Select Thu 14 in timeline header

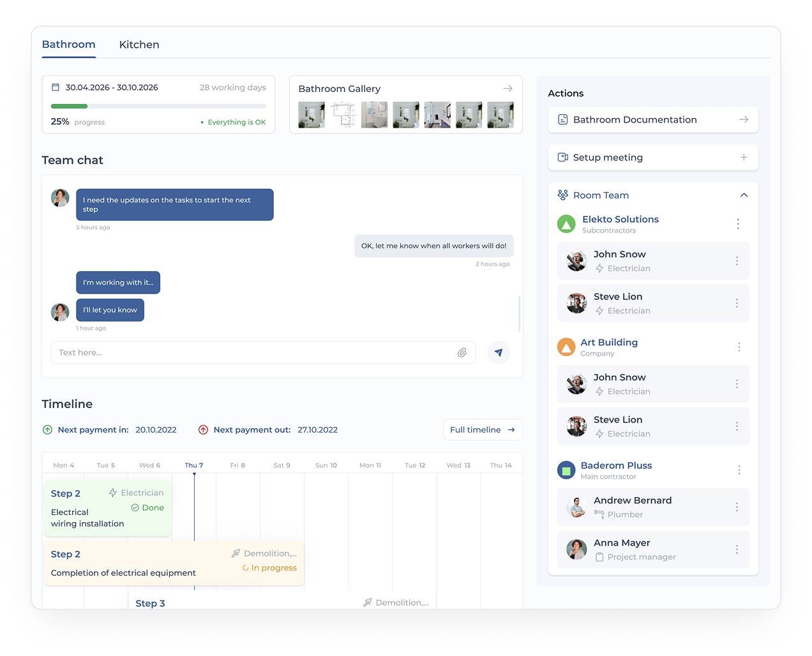[501, 465]
